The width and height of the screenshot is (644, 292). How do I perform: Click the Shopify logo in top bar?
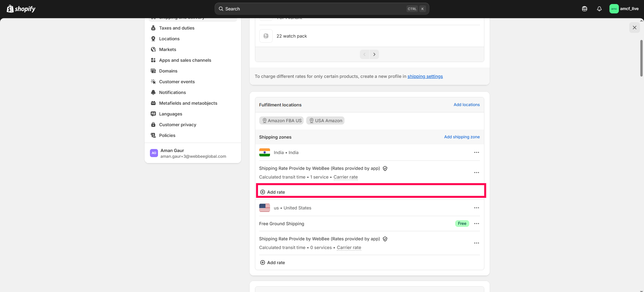21,9
